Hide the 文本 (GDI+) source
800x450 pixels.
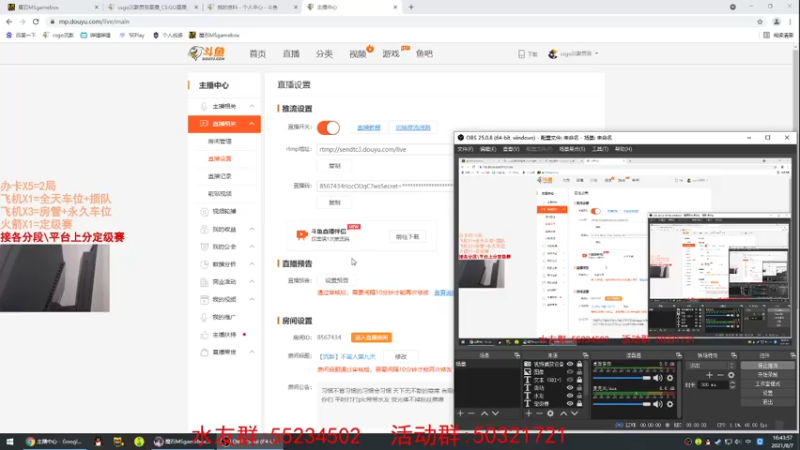(x=570, y=380)
